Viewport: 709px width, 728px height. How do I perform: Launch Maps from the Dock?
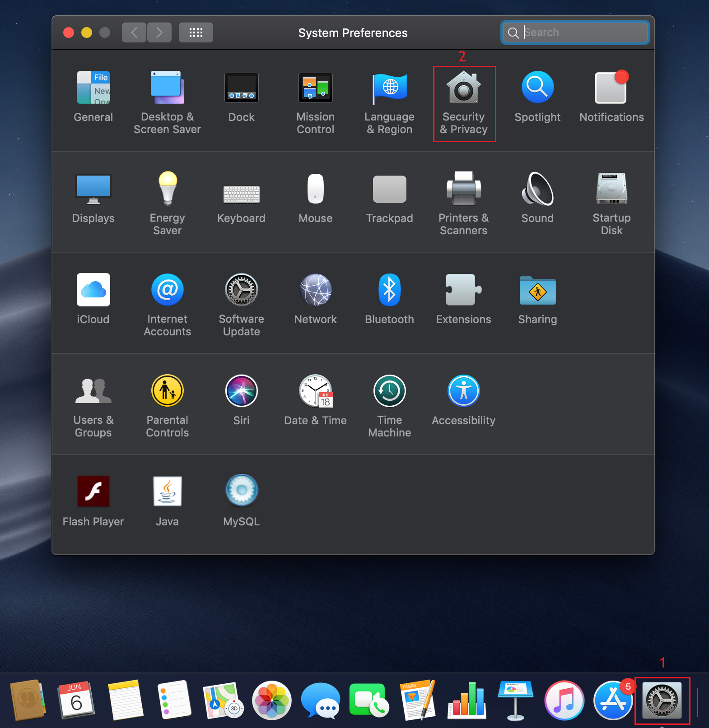pyautogui.click(x=223, y=700)
